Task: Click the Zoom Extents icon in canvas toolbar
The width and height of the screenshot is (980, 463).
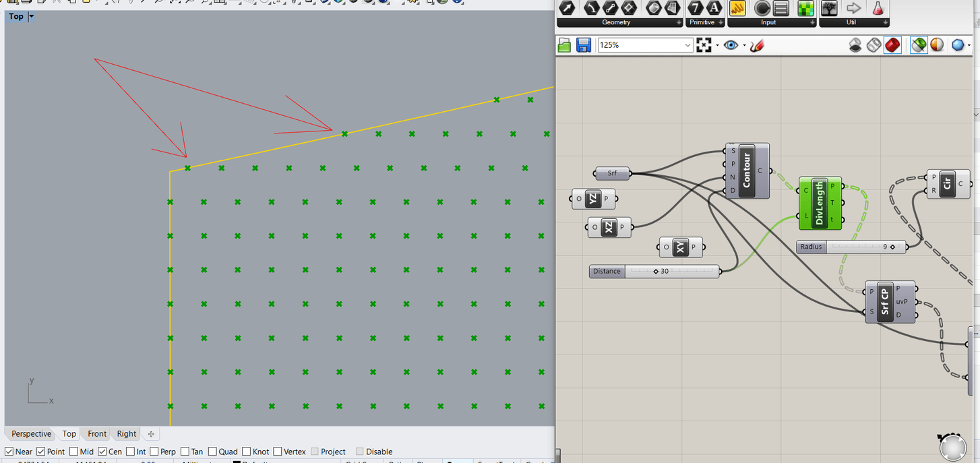Action: (704, 45)
